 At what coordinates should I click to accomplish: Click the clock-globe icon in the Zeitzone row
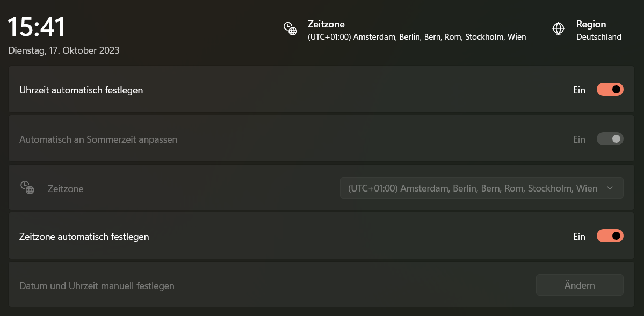[x=27, y=188]
